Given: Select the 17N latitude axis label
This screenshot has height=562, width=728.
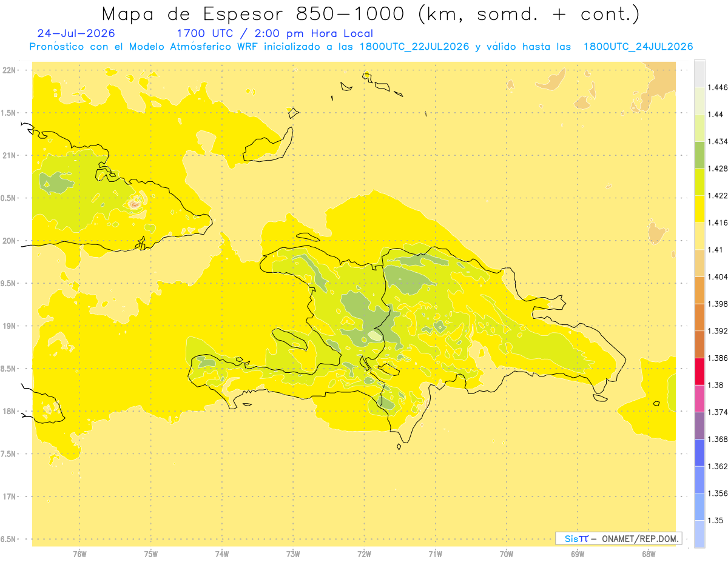Looking at the screenshot, I should tap(9, 497).
